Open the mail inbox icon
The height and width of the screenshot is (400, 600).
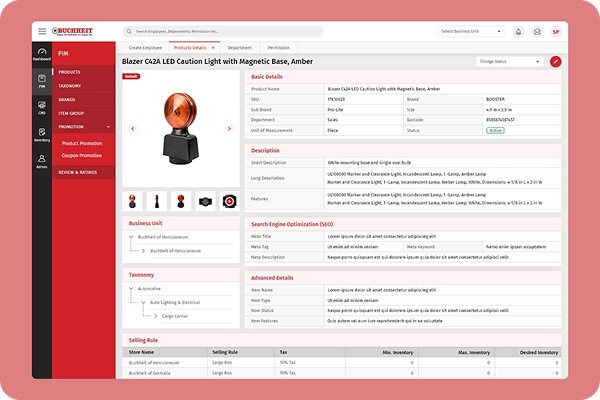[x=537, y=32]
